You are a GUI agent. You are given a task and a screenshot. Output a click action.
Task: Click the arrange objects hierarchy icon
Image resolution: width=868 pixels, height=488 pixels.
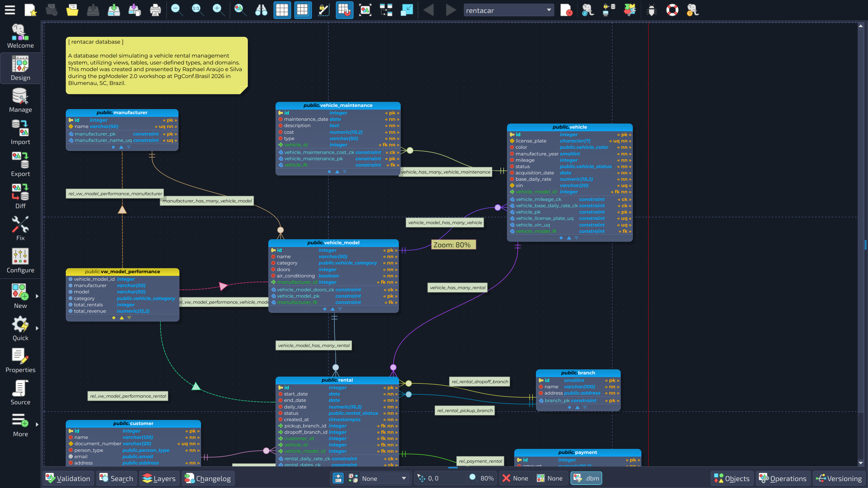click(x=386, y=10)
